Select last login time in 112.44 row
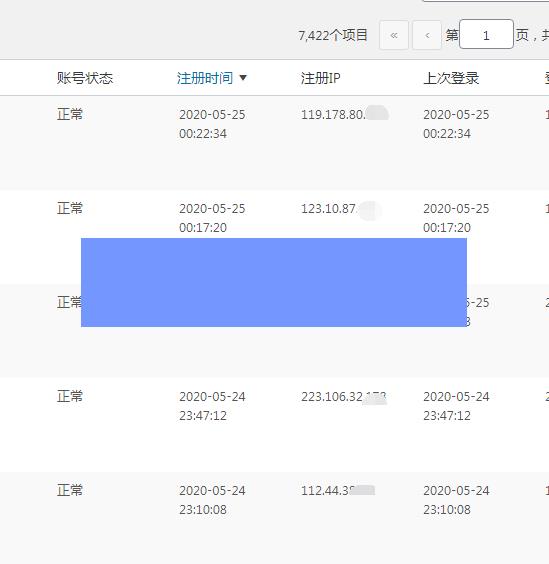Viewport: 549px width, 564px height. [x=456, y=500]
